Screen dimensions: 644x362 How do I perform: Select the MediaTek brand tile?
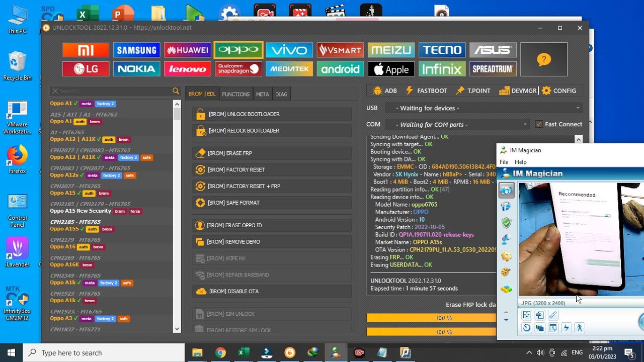click(289, 69)
